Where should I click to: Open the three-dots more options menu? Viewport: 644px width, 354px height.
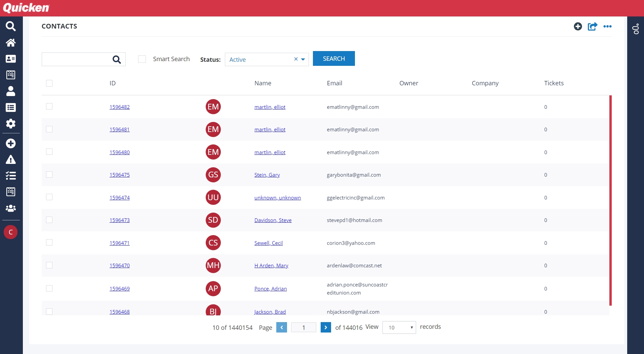point(607,27)
